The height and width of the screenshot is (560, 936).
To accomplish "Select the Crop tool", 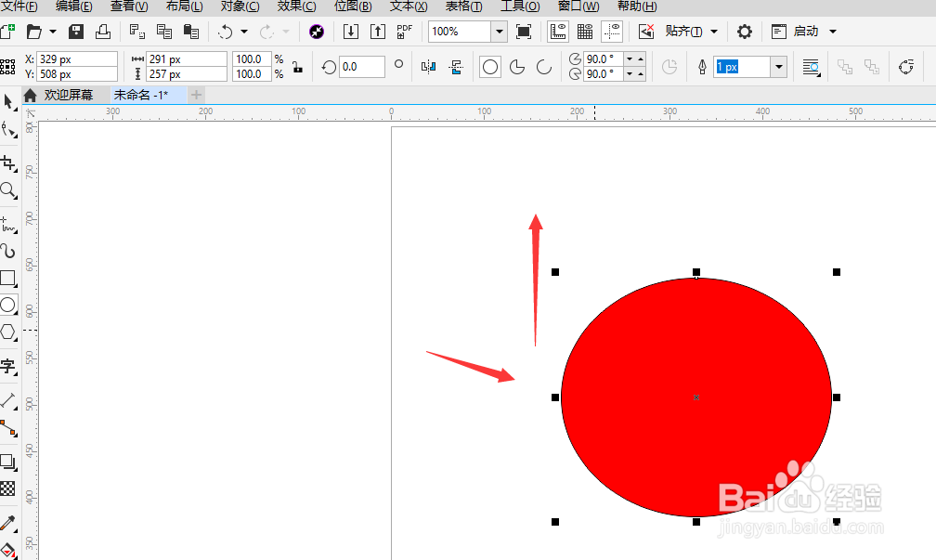I will [x=8, y=163].
